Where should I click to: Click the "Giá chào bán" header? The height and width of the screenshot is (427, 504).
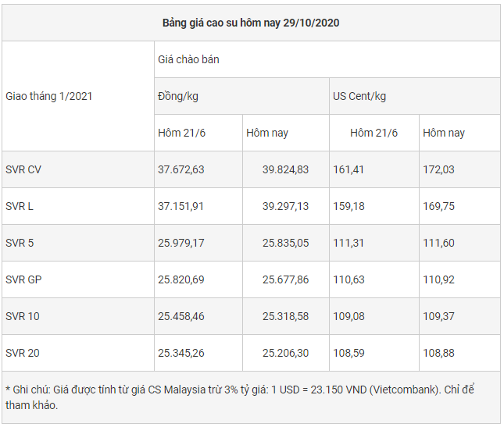[x=188, y=59]
